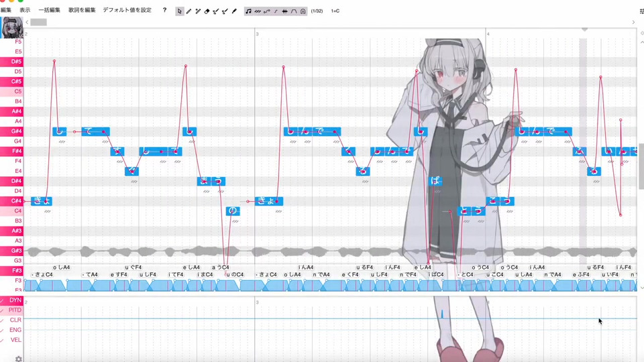Toggle the DYN checkmark
Viewport: 644px width, 362px height.
click(x=3, y=300)
